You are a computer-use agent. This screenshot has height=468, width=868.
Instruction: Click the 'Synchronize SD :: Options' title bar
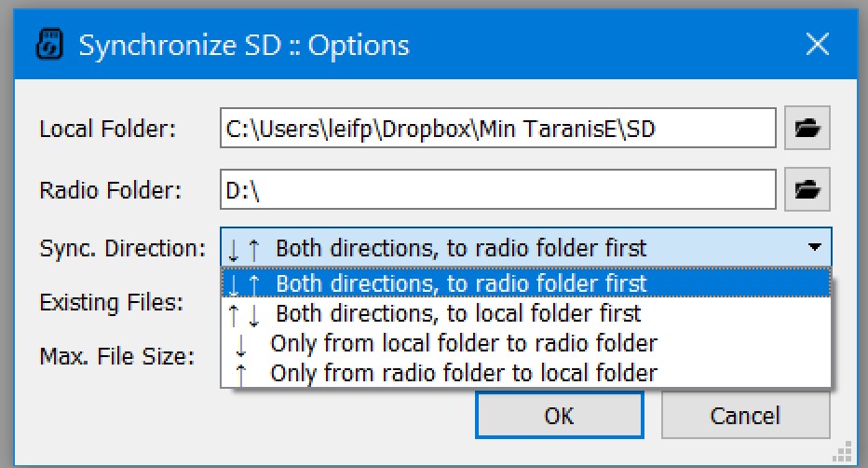point(373,45)
